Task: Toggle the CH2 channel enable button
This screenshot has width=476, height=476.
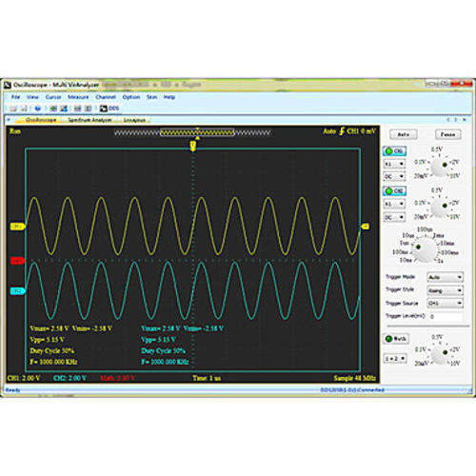Action: [394, 190]
